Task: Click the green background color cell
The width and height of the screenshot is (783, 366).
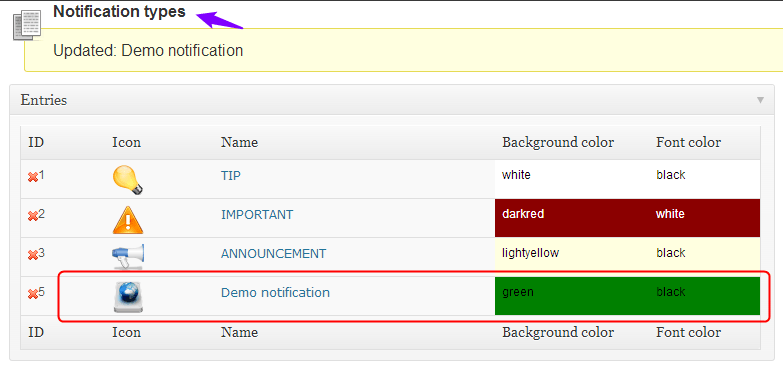Action: click(x=572, y=296)
